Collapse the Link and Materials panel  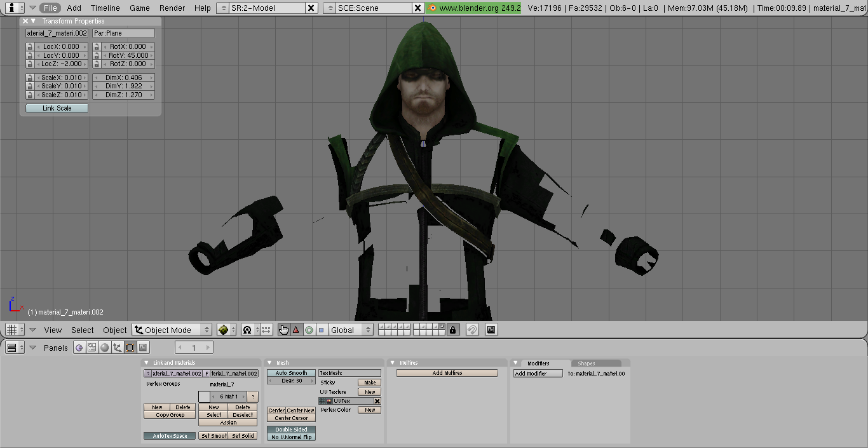pos(147,363)
